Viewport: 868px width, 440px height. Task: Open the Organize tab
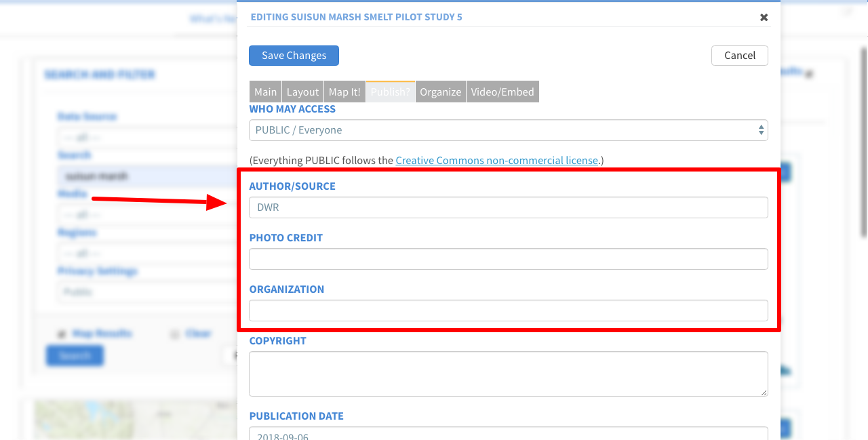(440, 92)
